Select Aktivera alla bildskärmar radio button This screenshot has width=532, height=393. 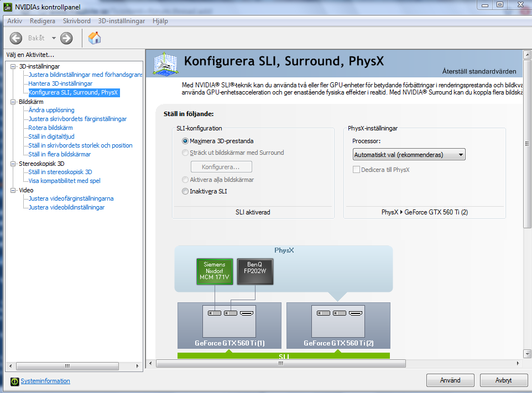click(x=185, y=180)
